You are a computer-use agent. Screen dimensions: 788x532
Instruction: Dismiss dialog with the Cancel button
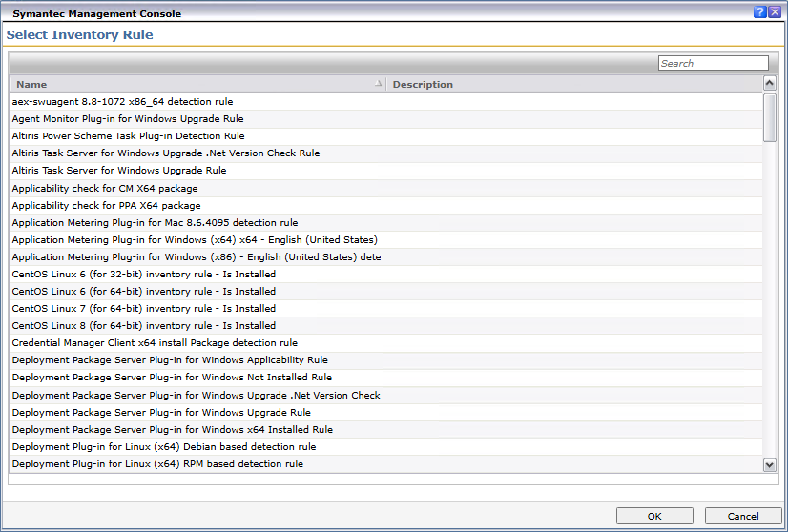pos(743,516)
